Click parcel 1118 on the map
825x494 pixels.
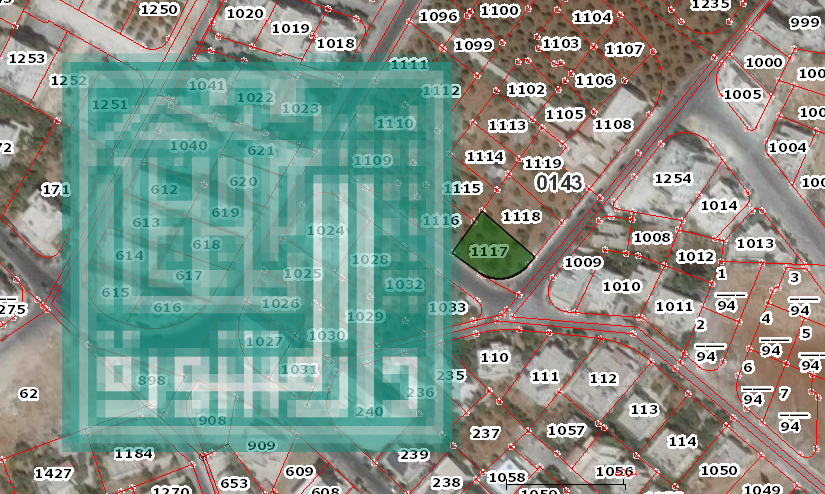521,216
